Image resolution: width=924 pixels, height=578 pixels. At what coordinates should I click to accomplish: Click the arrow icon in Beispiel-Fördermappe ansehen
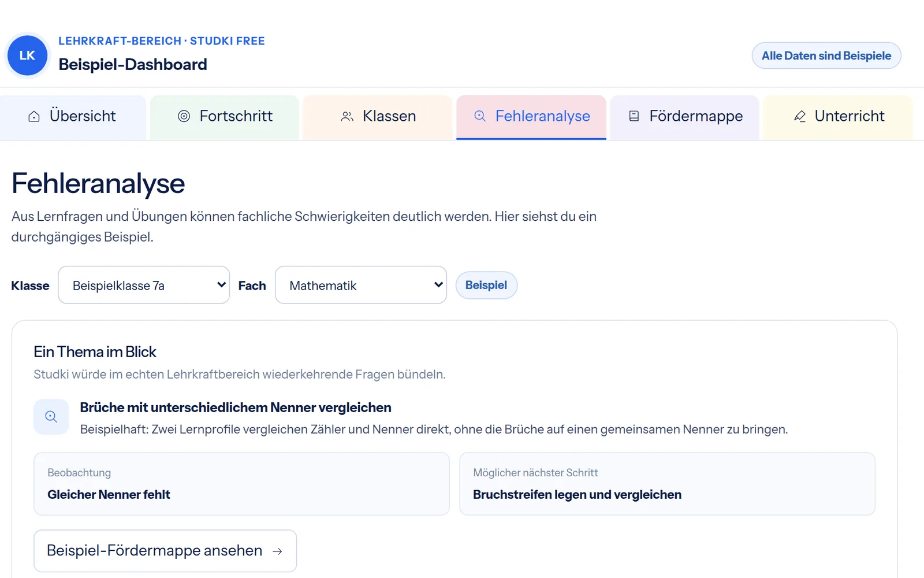(x=277, y=551)
